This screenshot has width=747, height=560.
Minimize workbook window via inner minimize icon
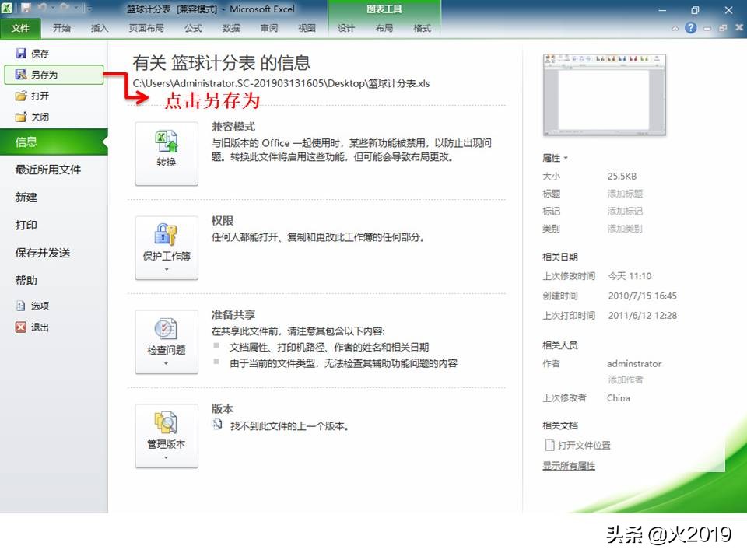tap(707, 29)
